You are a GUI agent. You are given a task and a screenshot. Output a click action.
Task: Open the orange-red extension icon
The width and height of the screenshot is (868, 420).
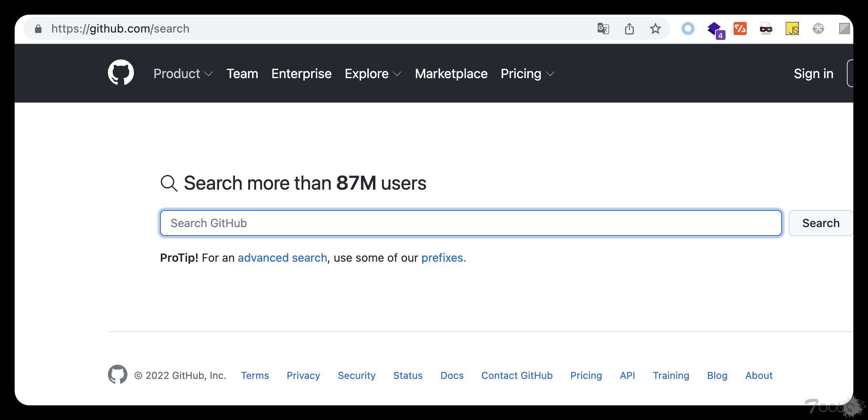740,28
